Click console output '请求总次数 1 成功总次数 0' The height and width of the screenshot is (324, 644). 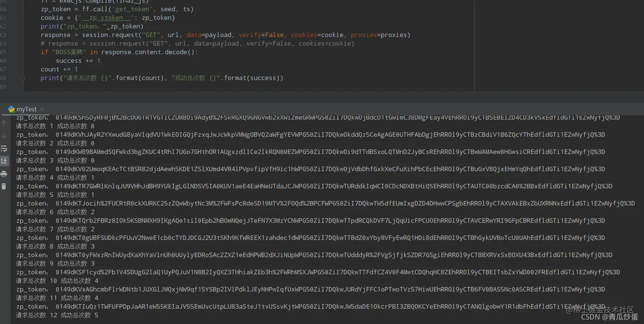(55, 126)
